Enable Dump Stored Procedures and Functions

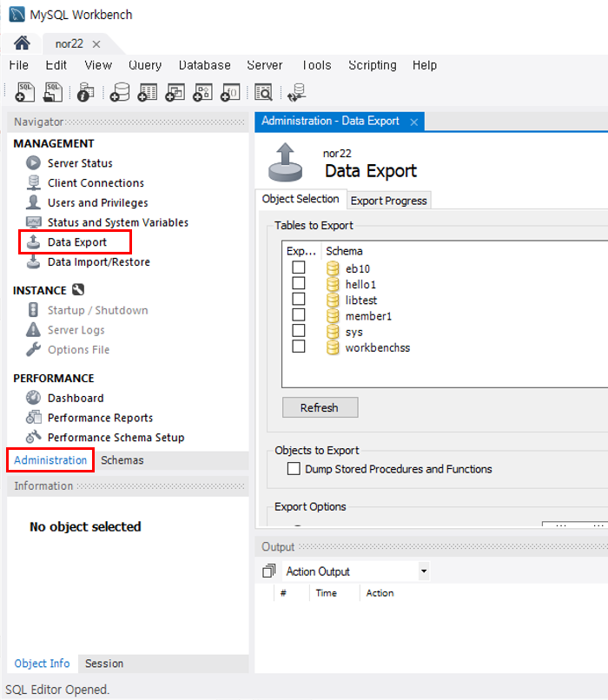pos(294,468)
